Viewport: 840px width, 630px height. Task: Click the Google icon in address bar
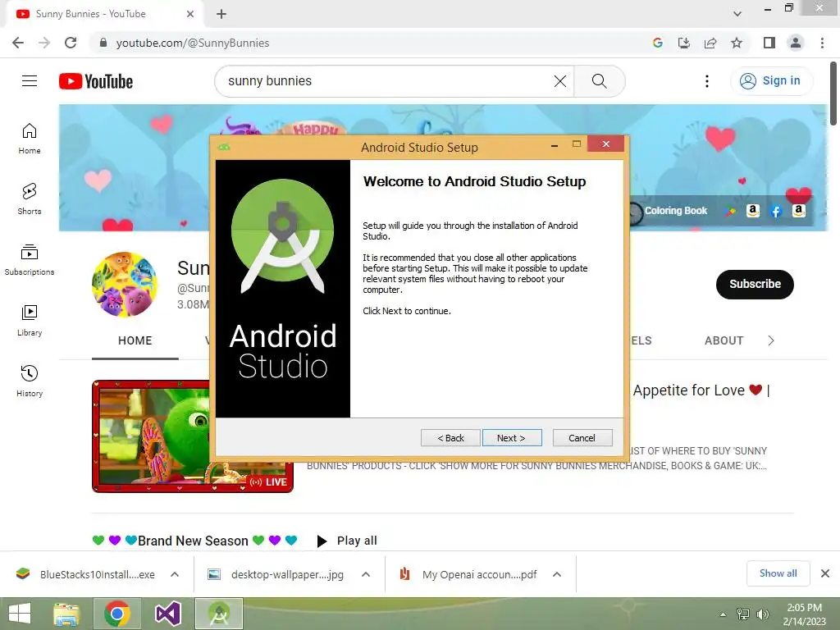(658, 43)
